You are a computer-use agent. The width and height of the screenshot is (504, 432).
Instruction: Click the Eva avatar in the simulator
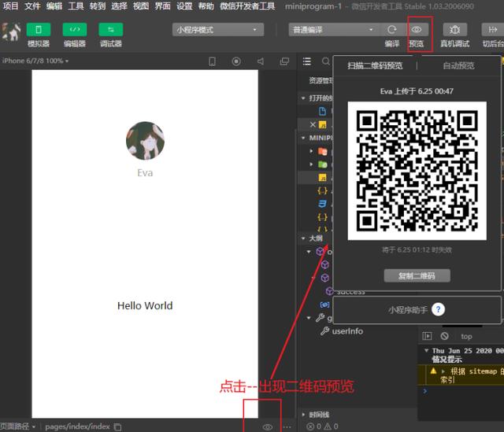(145, 140)
